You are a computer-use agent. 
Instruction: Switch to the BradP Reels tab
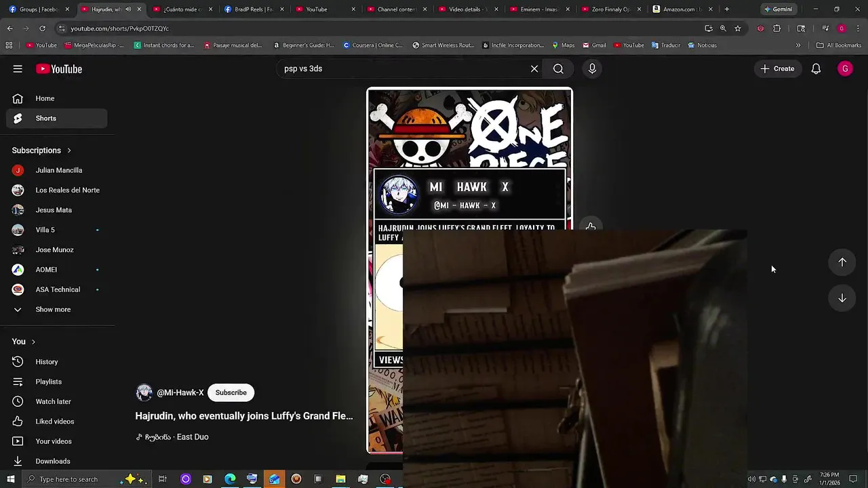(254, 9)
